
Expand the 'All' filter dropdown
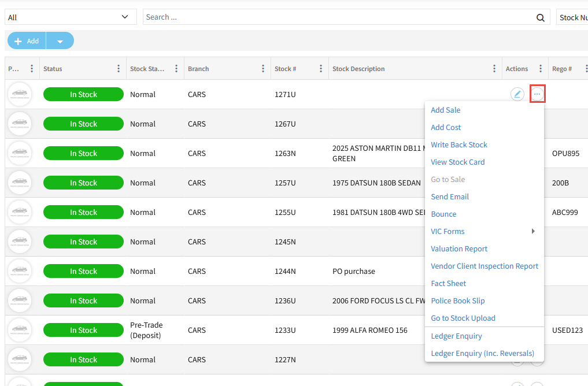tap(71, 17)
